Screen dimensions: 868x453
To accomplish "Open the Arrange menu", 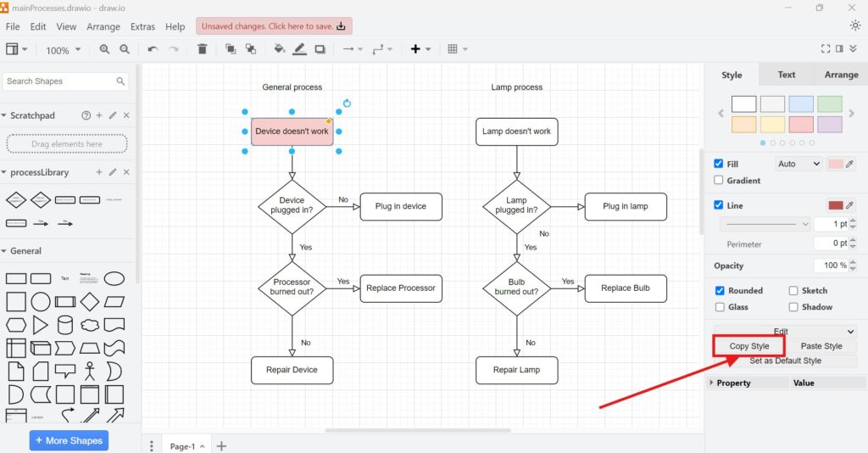I will (x=103, y=26).
